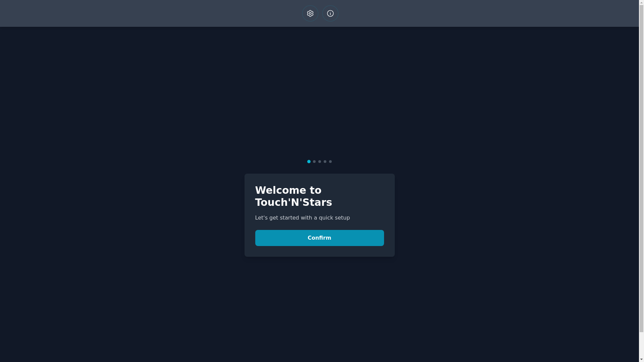Screen dimensions: 644x362
Task: Open the settings gear icon
Action: [310, 13]
